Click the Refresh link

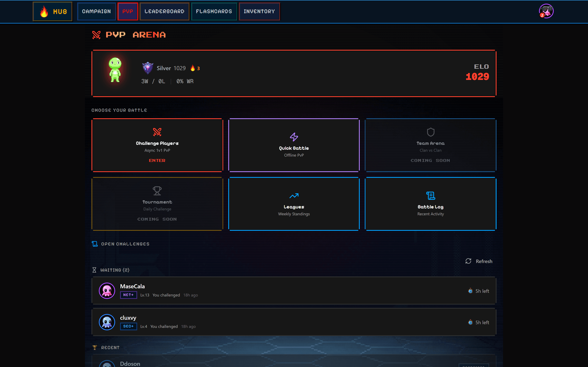[484, 261]
